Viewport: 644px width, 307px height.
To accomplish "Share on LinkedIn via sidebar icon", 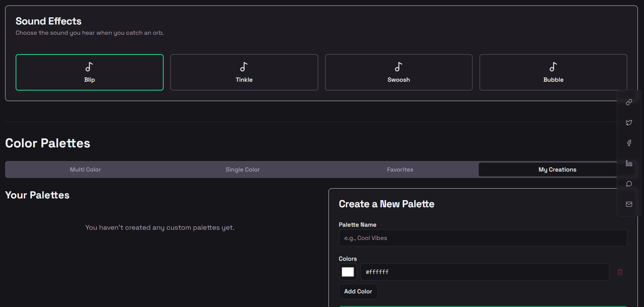I will pos(629,163).
